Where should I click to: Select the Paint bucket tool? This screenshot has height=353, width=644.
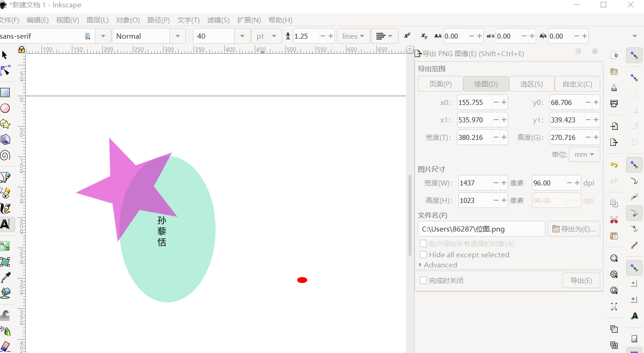5,293
